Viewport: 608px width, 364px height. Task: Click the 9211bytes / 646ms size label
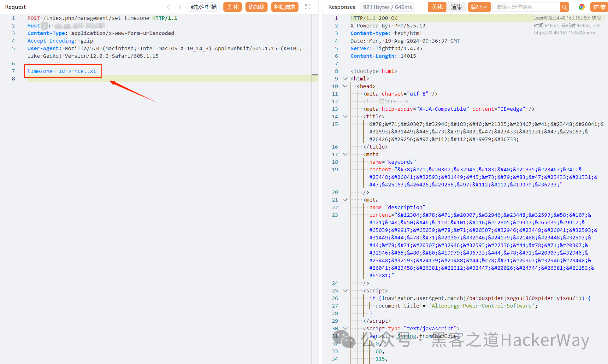pos(387,7)
